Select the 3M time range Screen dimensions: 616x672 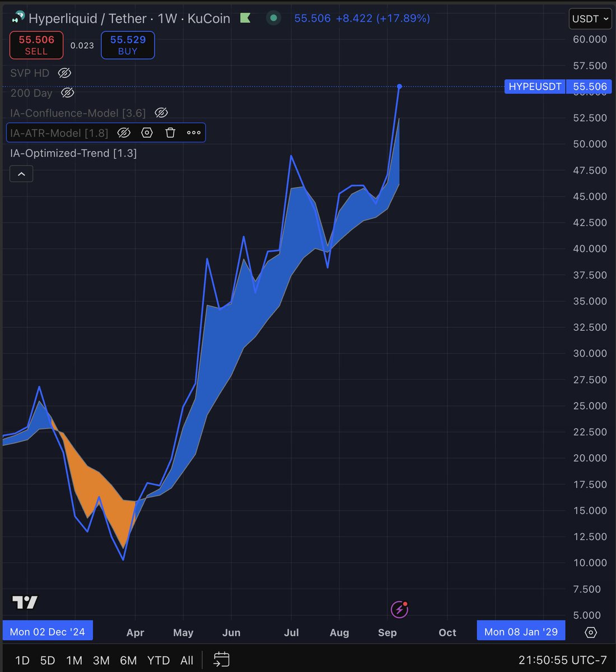click(x=101, y=660)
